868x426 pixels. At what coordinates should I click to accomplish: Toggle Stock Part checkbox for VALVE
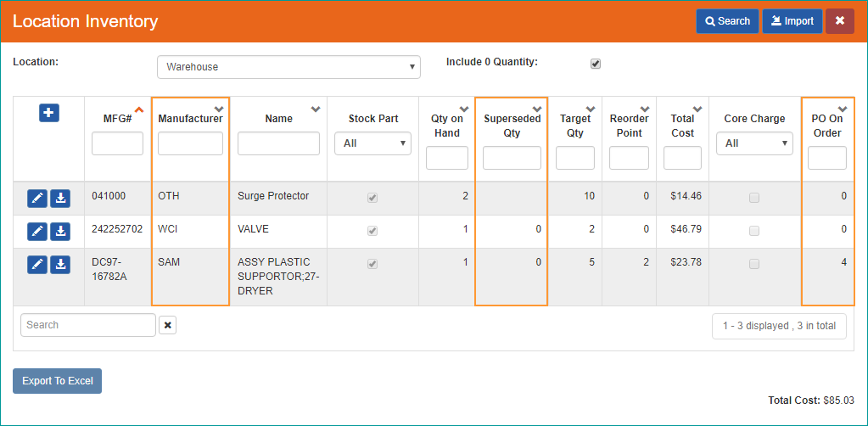point(372,231)
